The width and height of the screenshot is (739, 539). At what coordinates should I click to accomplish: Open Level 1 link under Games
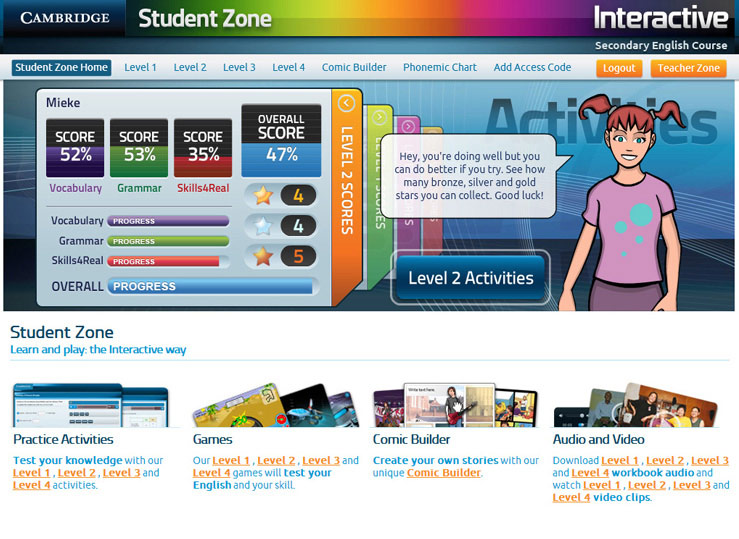coord(231,460)
